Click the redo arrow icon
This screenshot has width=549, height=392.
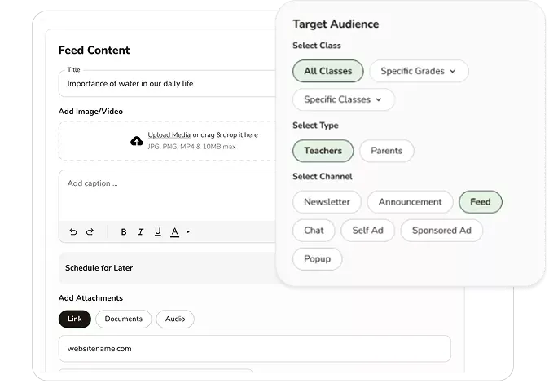pyautogui.click(x=90, y=232)
